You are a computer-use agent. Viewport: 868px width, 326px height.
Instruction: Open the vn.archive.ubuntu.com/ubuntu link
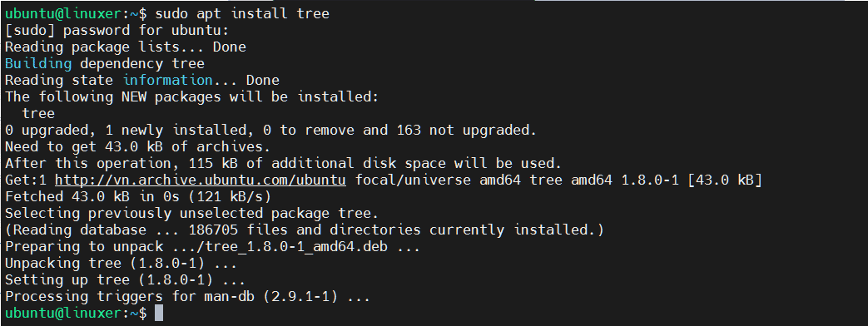click(201, 180)
